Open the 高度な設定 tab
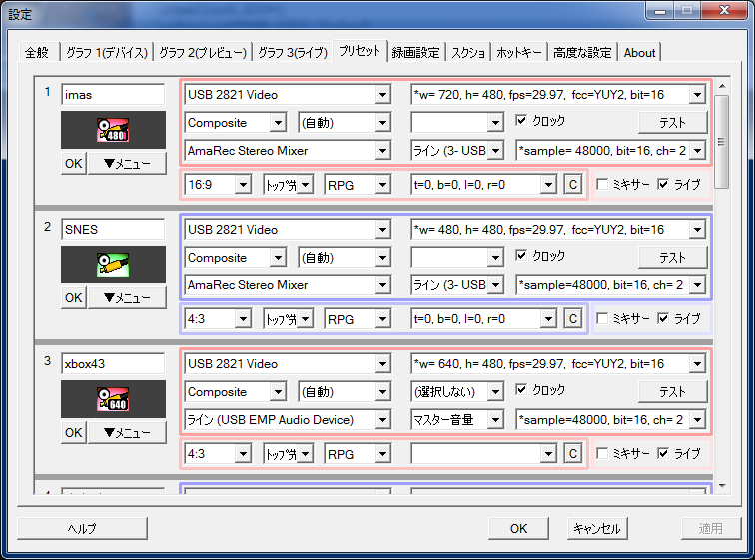This screenshot has height=560, width=755. tap(582, 53)
